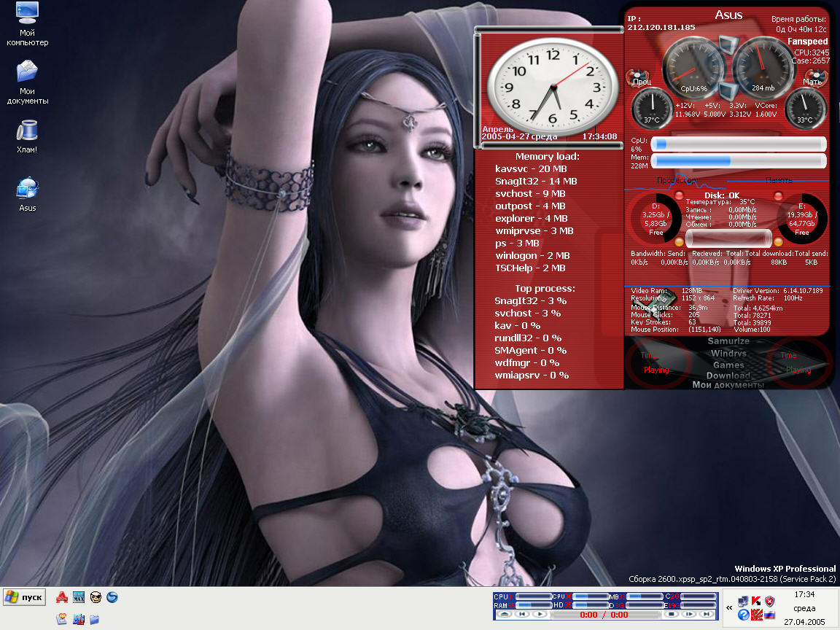Click the red security shield tray icon

770,601
